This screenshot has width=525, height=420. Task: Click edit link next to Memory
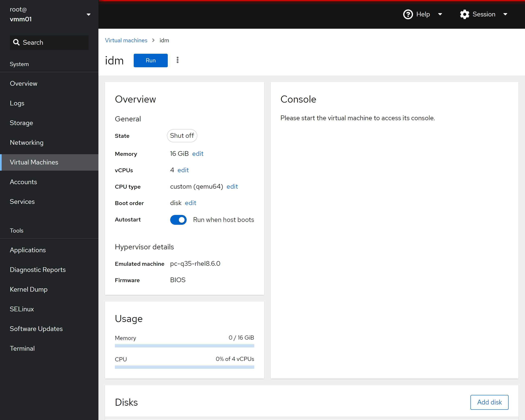coord(197,153)
